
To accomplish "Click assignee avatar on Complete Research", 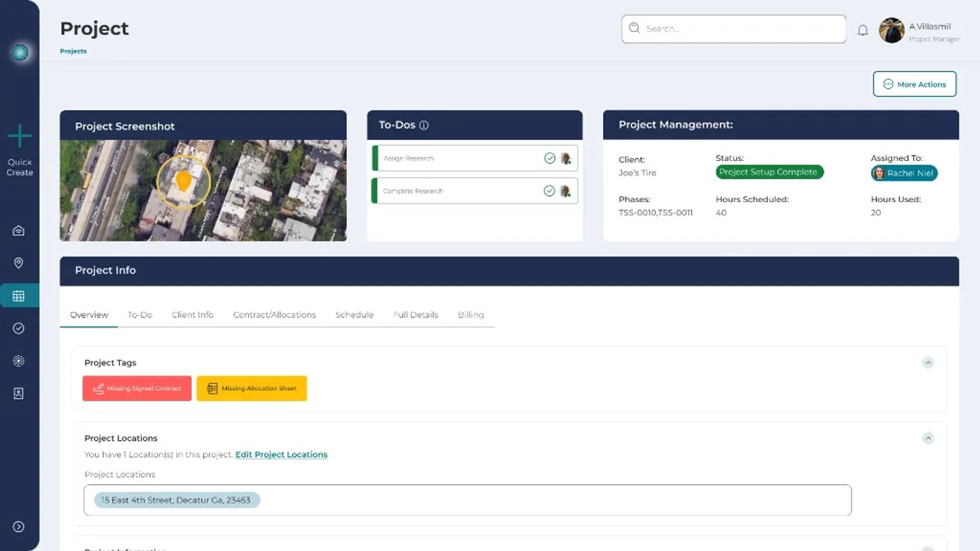I will (x=566, y=191).
